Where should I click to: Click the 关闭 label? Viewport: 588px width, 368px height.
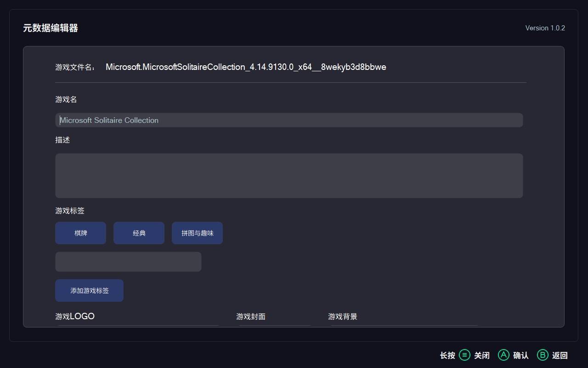click(x=482, y=356)
